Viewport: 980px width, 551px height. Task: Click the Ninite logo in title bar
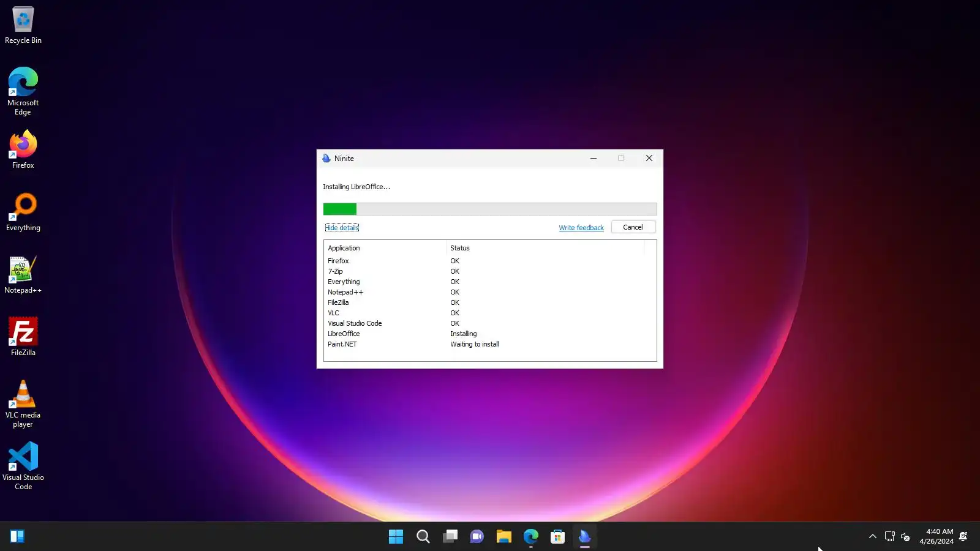click(326, 159)
